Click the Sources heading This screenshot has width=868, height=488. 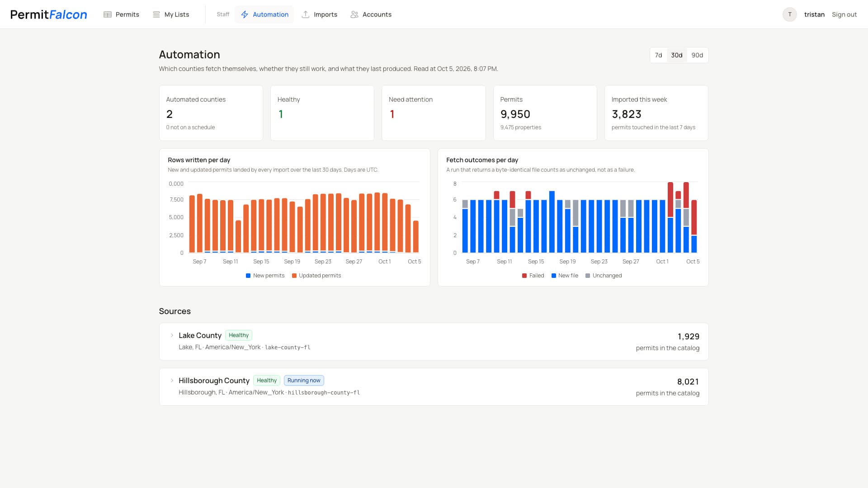coord(175,311)
